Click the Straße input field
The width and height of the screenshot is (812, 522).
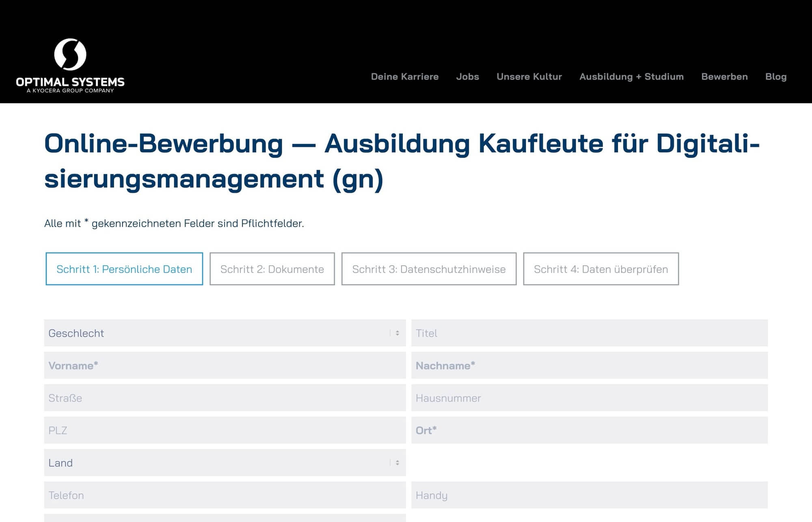point(225,398)
